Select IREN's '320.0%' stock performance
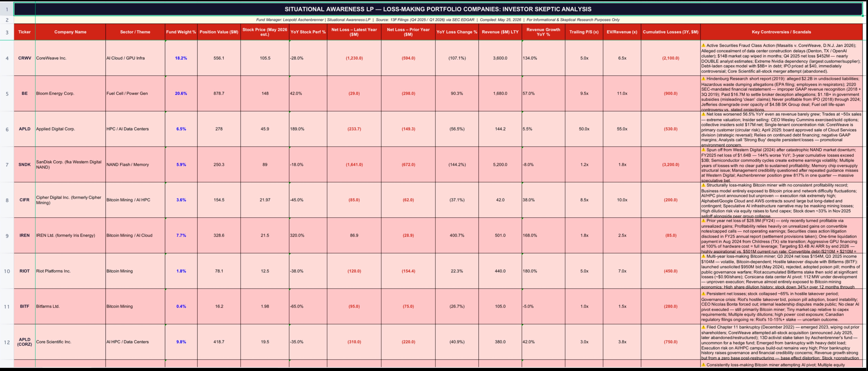This screenshot has width=868, height=371. (x=308, y=235)
